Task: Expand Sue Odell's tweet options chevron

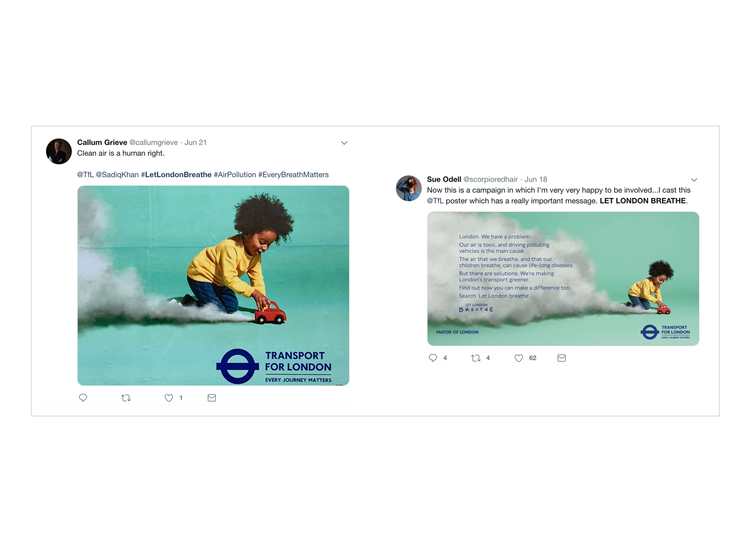Action: click(694, 180)
